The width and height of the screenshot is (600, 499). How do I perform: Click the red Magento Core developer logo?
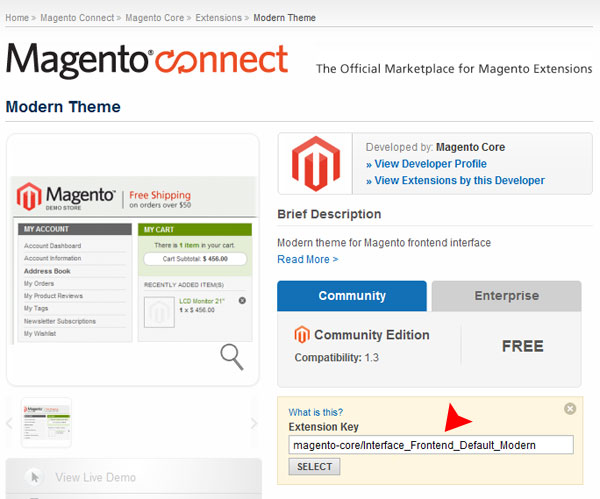point(316,163)
